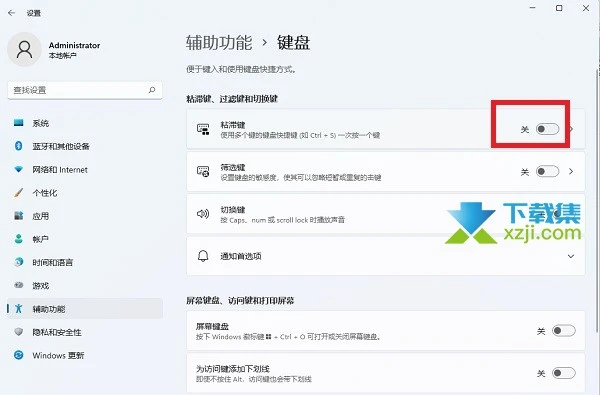Minimize the Settings window

532,8
